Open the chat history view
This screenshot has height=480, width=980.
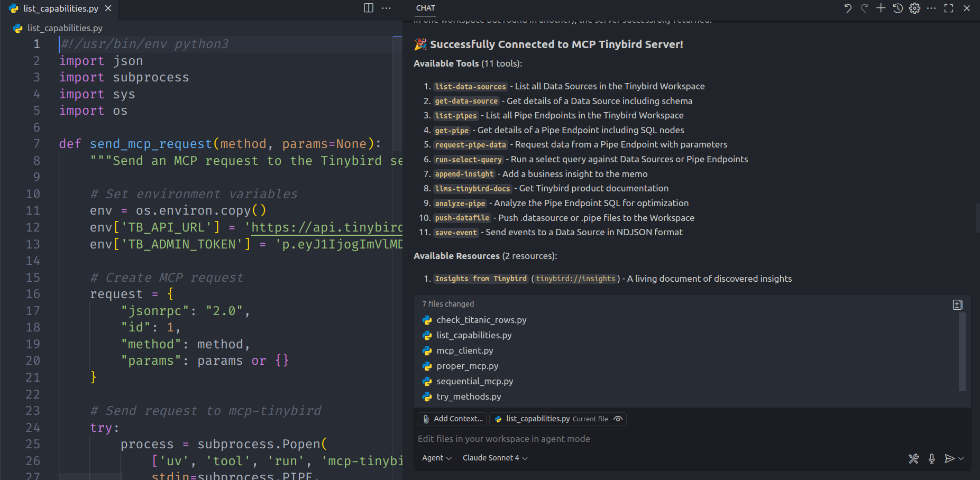point(897,8)
